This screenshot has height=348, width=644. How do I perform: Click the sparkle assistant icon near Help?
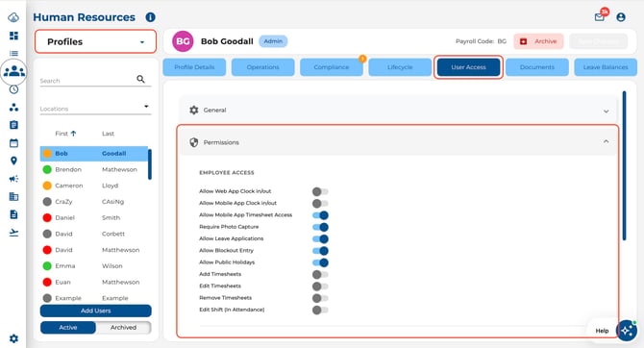627,331
